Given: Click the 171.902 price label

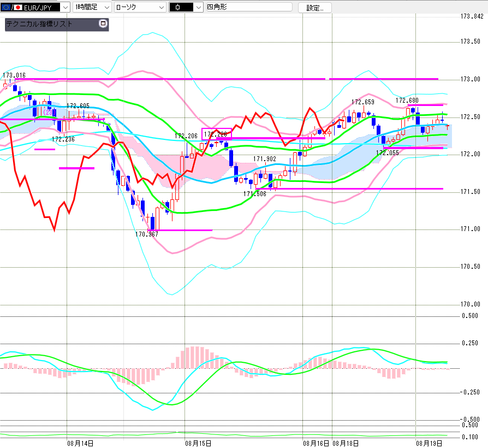Looking at the screenshot, I should (265, 159).
